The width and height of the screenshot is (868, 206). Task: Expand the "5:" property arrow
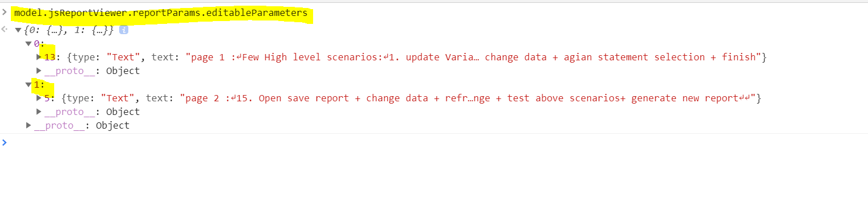click(39, 98)
